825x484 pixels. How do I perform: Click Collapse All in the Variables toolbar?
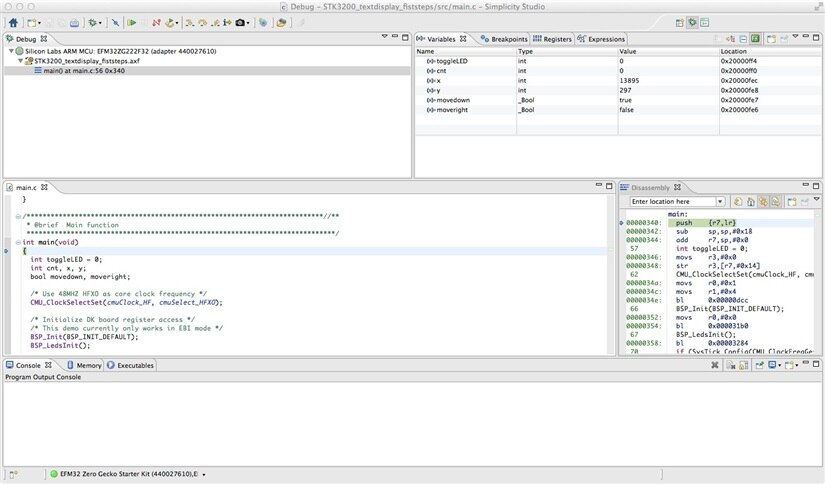point(742,39)
